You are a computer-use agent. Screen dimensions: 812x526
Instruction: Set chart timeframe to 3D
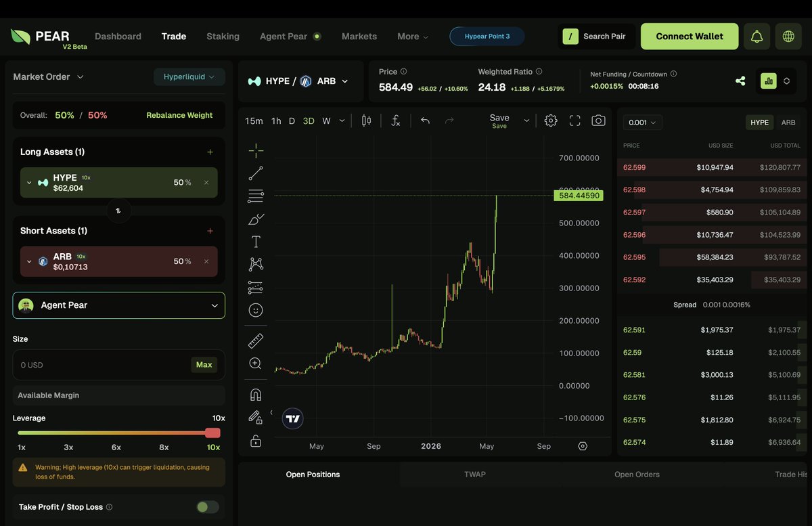pos(309,121)
